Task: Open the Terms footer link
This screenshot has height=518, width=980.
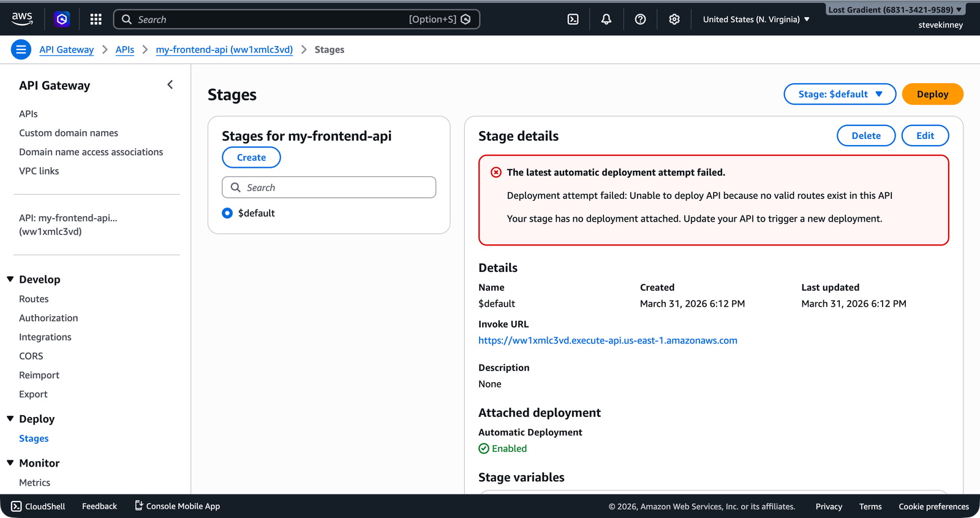Action: tap(870, 506)
